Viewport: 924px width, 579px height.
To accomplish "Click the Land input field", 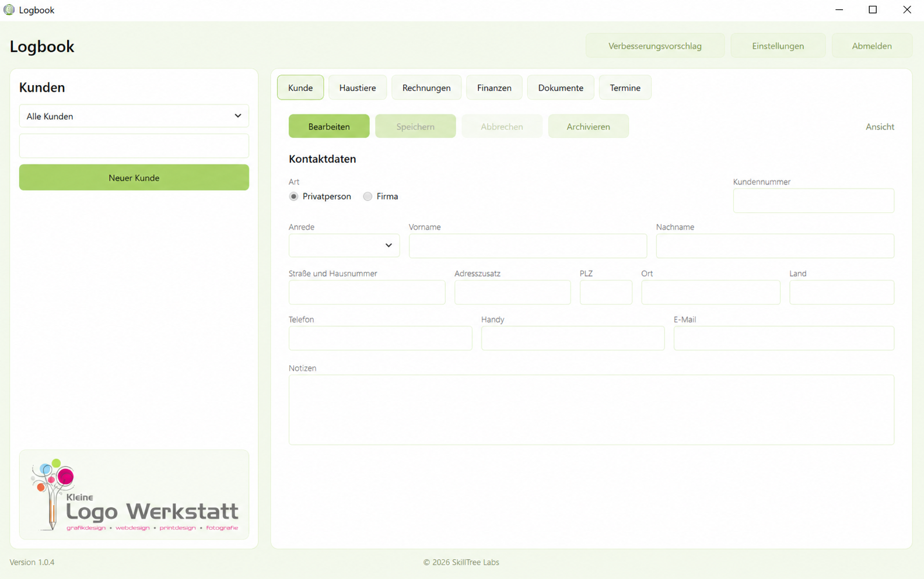I will [842, 292].
